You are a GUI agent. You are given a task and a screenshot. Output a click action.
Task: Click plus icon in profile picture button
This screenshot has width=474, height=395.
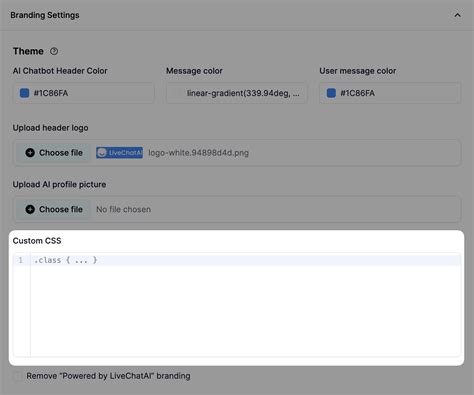point(30,209)
